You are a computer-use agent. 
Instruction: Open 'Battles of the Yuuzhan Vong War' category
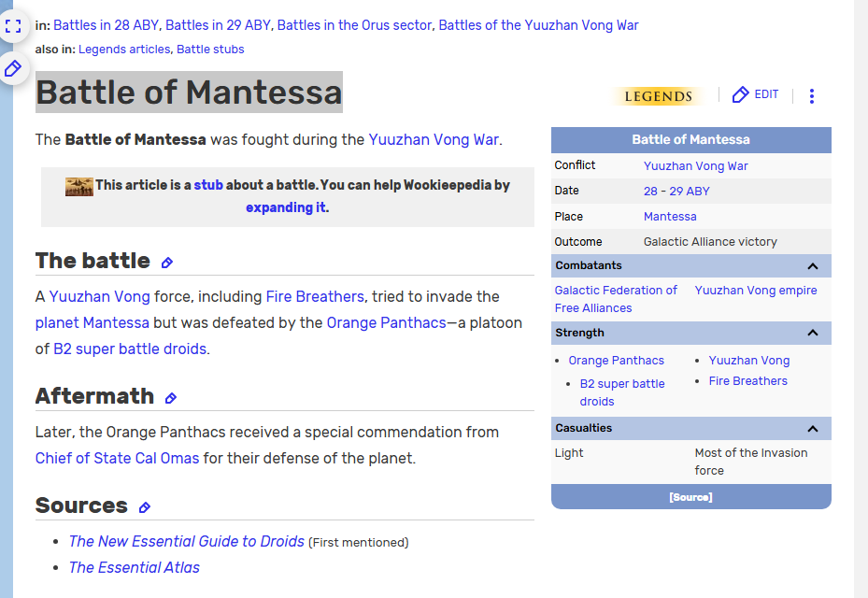[538, 25]
